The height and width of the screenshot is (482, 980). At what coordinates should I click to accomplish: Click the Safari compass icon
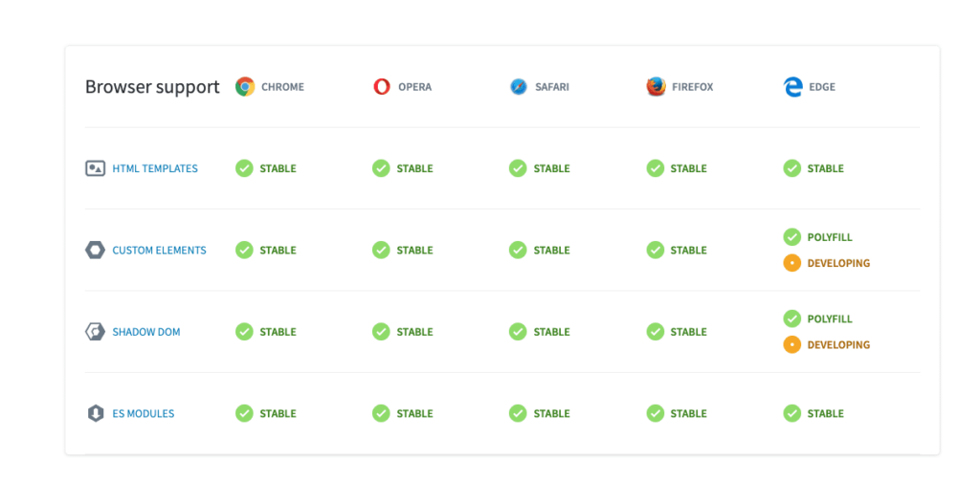tap(519, 87)
